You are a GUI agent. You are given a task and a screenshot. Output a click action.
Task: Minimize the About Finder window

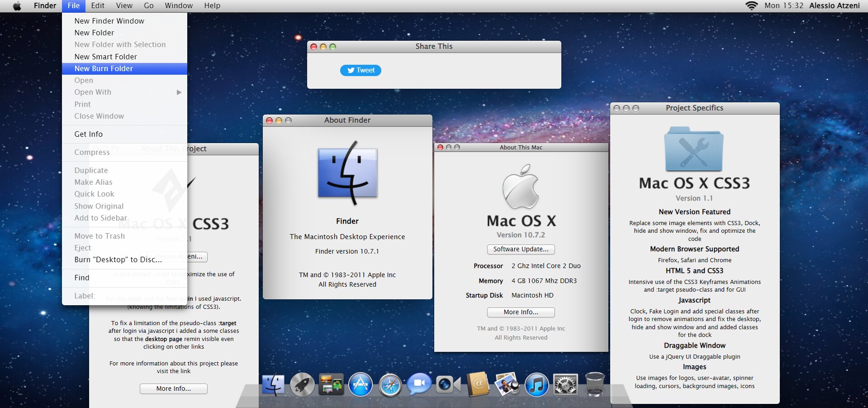tap(279, 120)
